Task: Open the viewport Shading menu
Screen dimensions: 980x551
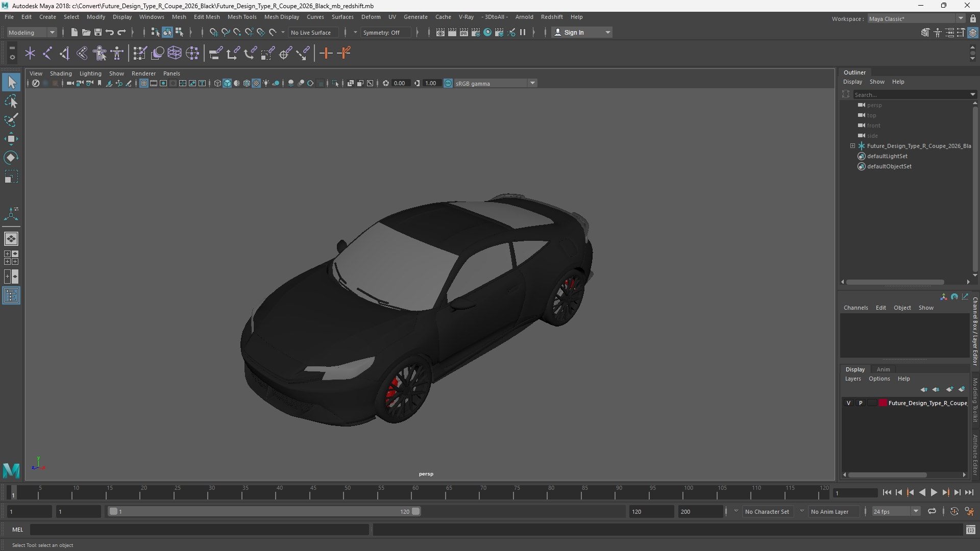Action: pos(61,73)
